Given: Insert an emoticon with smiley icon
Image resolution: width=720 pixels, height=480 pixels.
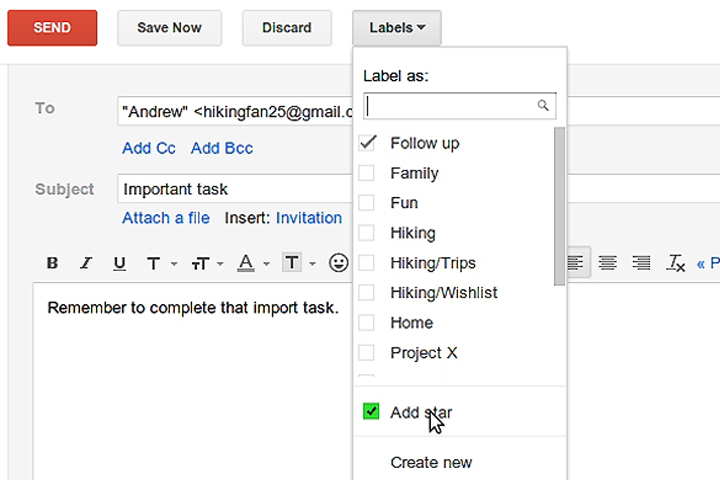Looking at the screenshot, I should 339,263.
